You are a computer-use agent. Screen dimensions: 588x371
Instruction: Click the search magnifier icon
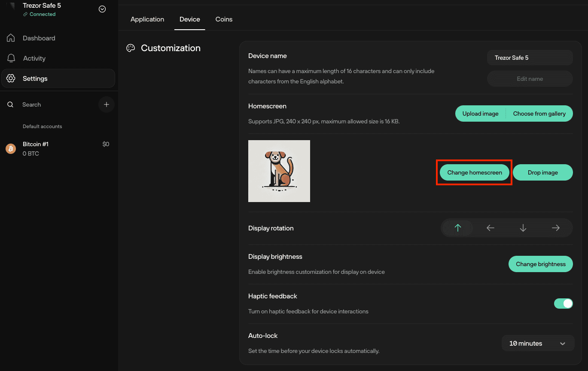[x=10, y=104]
